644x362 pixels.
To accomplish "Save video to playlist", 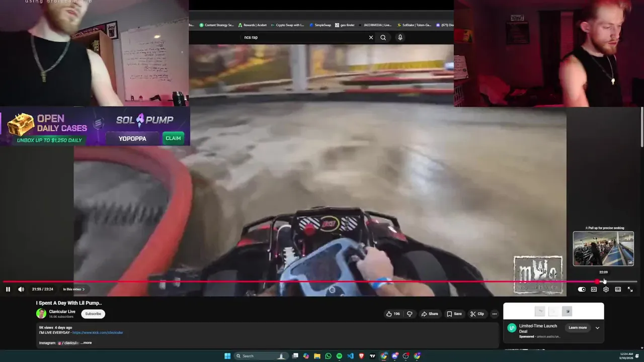I will pyautogui.click(x=454, y=314).
